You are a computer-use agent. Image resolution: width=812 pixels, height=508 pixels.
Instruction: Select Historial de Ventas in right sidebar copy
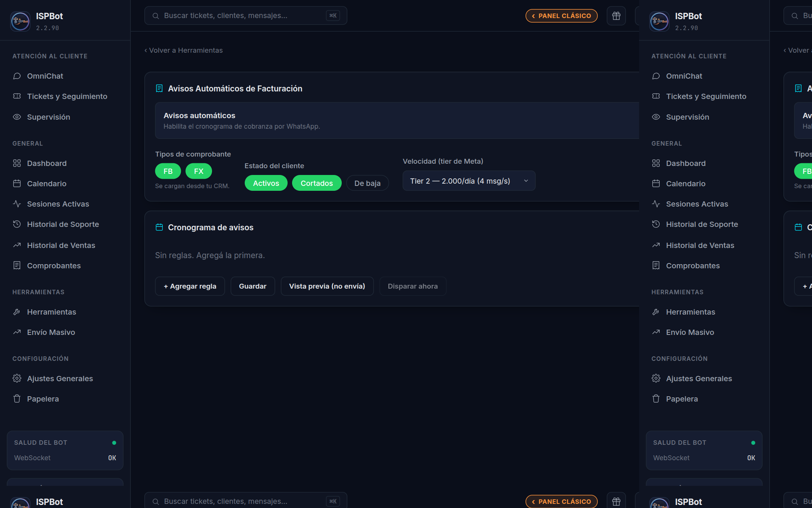click(x=704, y=245)
